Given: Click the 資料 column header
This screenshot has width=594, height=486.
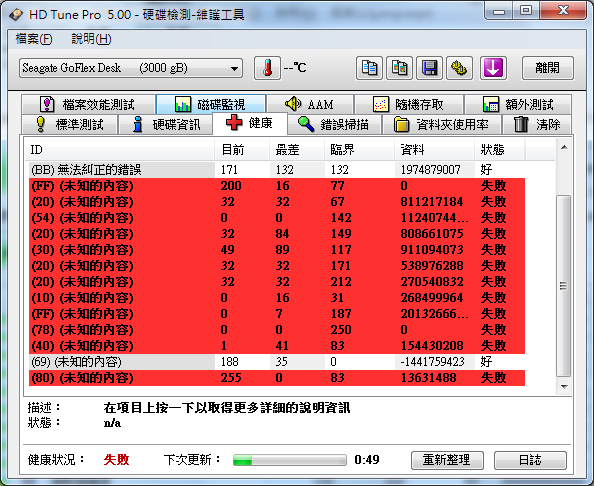Looking at the screenshot, I should pos(434,150).
